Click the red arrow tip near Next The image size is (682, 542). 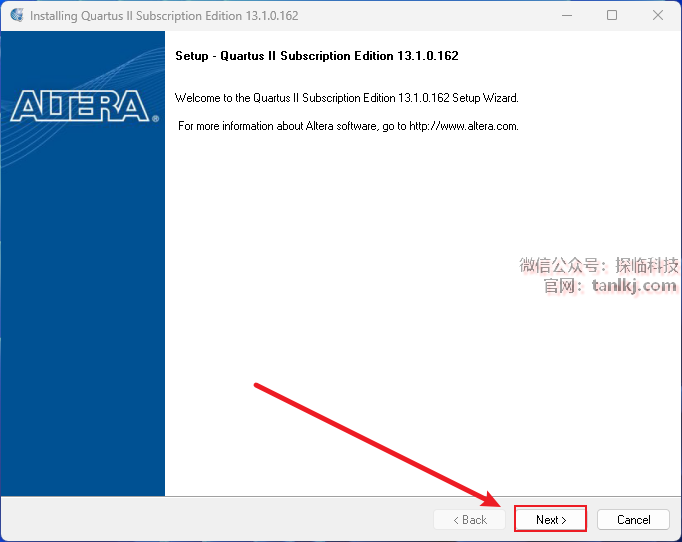click(x=494, y=501)
